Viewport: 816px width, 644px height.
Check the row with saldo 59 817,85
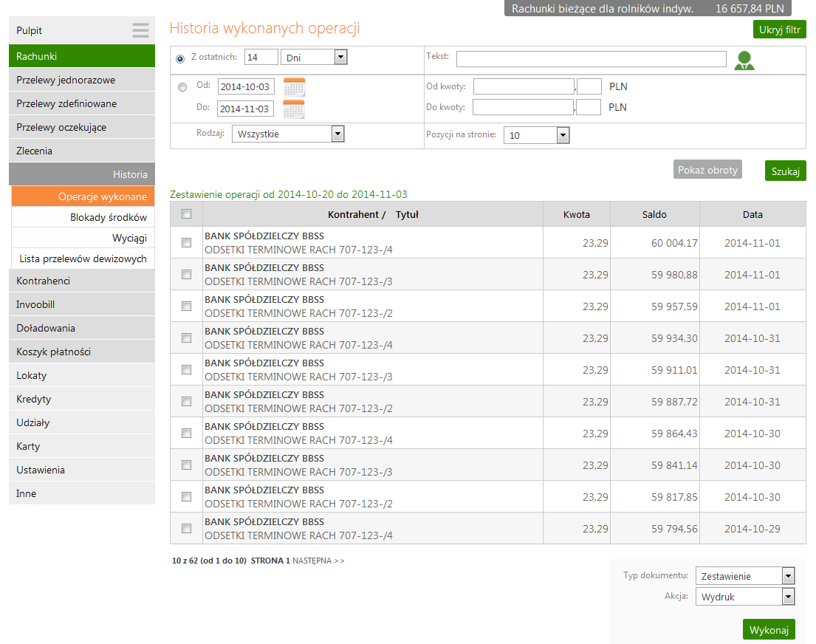tap(186, 497)
